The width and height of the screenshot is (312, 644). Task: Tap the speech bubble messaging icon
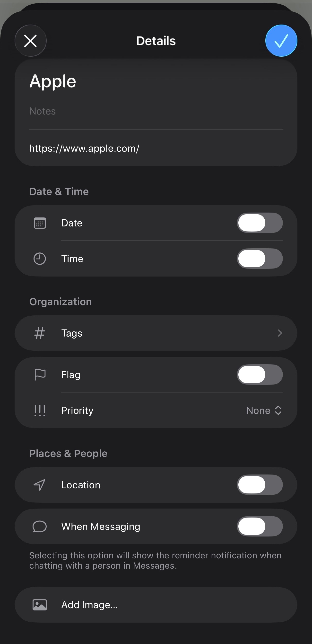(40, 526)
